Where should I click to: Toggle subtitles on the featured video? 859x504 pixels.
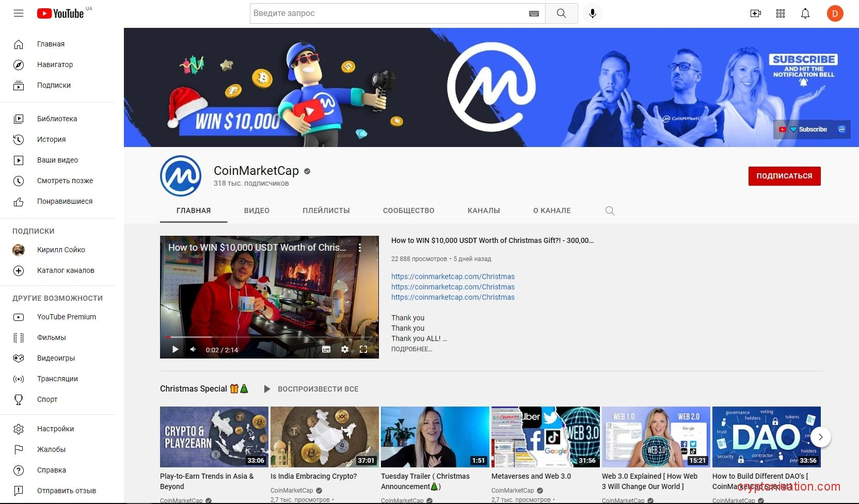(326, 349)
